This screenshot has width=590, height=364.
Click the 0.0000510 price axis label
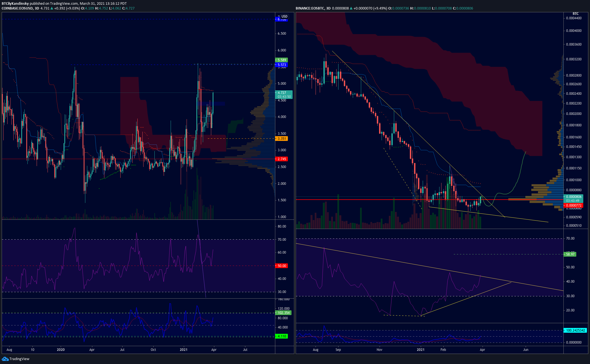tap(574, 226)
